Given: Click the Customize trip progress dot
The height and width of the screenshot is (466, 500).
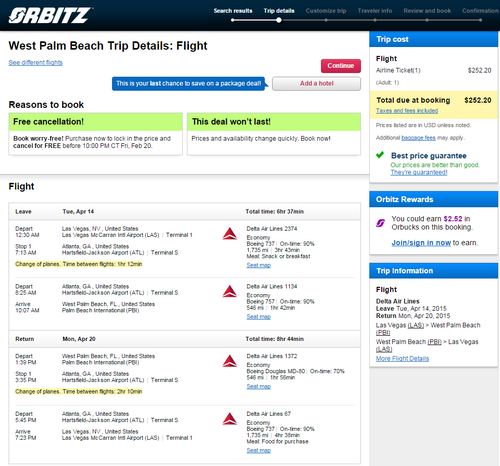Looking at the screenshot, I should click(326, 20).
